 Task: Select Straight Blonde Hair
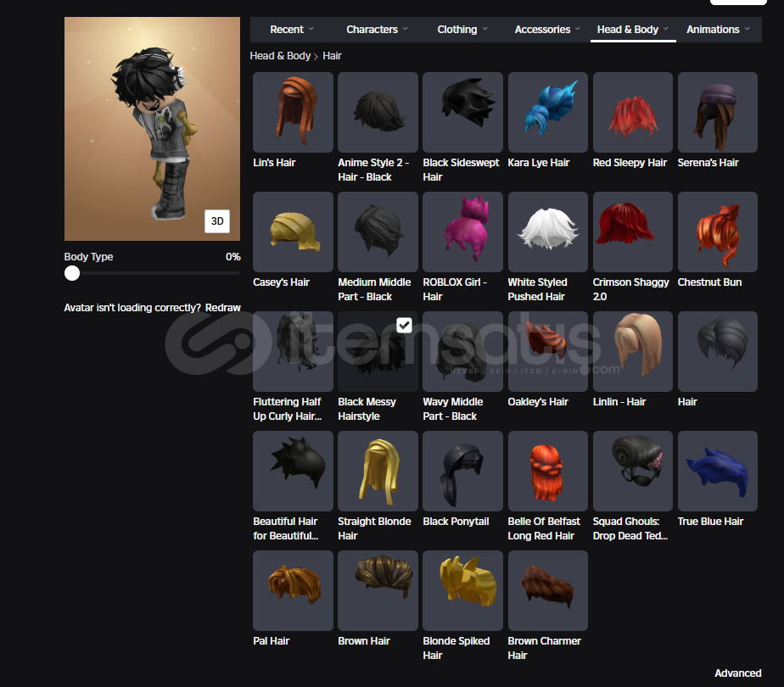[378, 472]
